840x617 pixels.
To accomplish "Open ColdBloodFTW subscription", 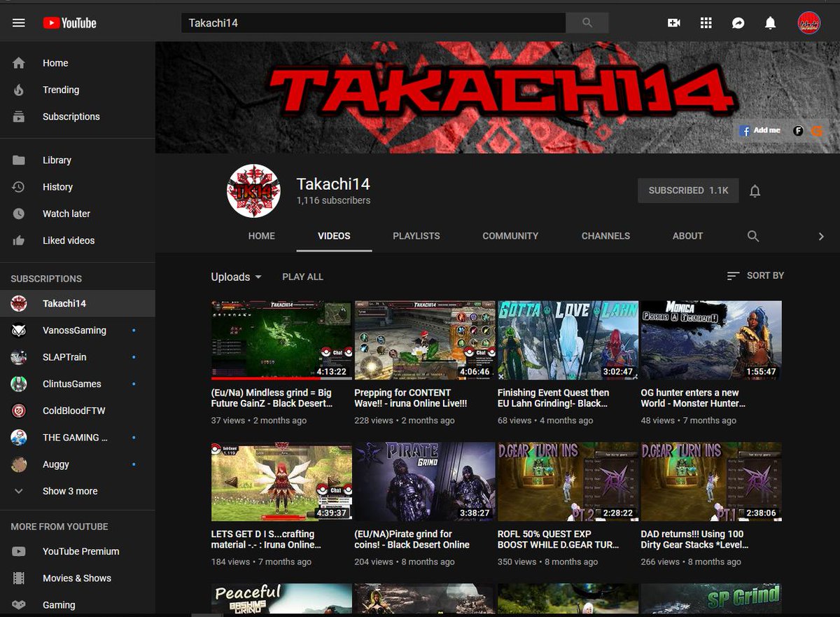I will (x=78, y=410).
